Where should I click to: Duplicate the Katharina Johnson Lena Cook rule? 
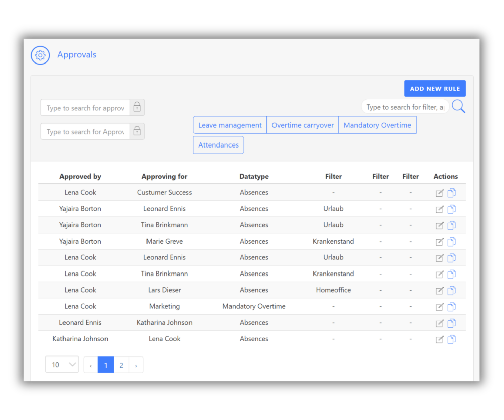point(451,339)
